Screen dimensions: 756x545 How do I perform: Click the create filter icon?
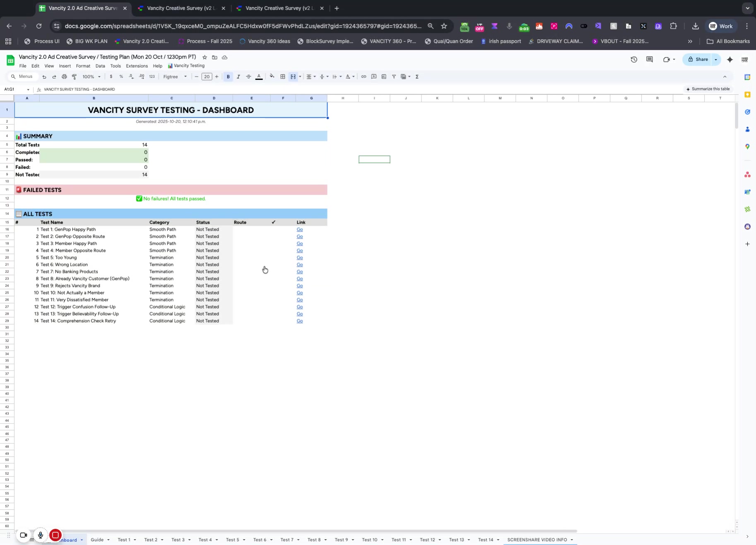click(394, 77)
